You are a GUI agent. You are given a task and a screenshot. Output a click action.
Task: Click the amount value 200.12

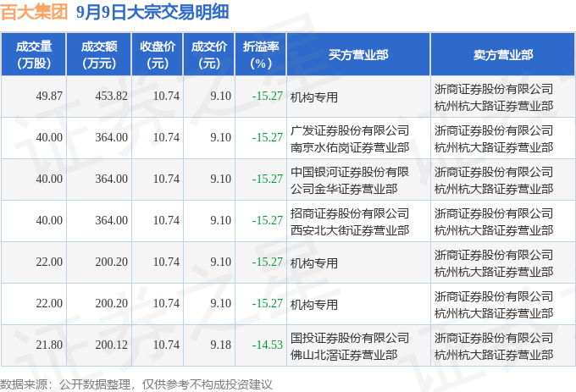pos(111,345)
